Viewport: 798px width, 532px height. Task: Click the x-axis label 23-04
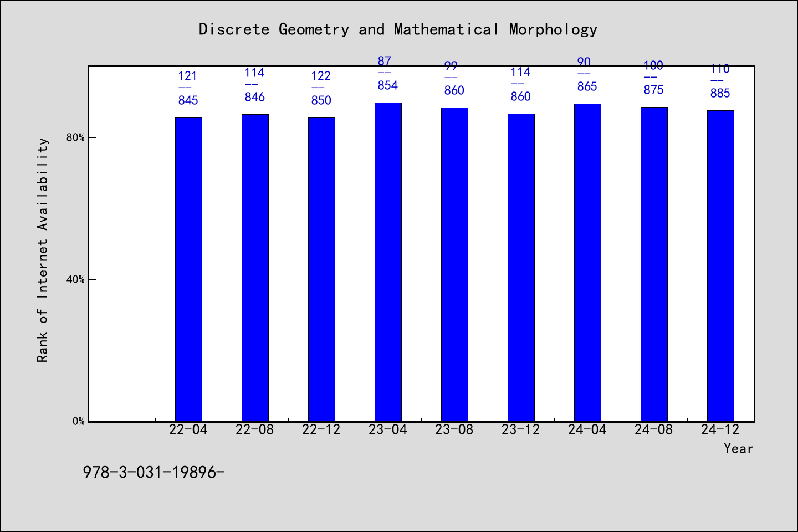(388, 429)
